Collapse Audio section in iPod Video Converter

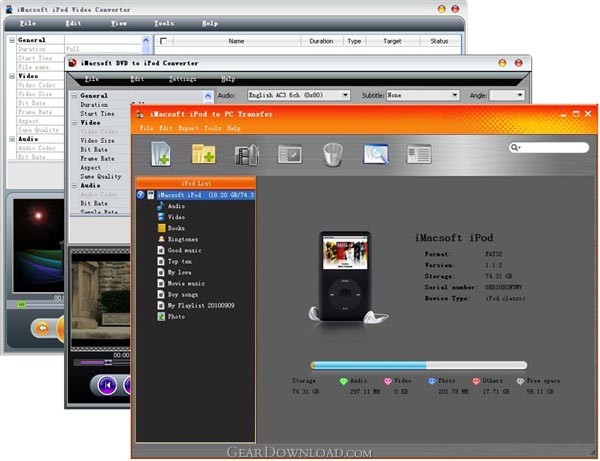point(12,139)
